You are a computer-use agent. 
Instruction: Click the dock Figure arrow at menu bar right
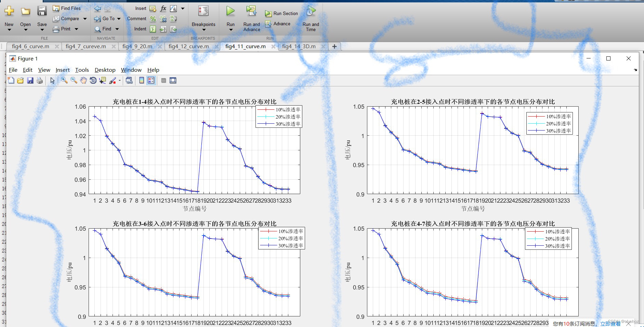click(x=635, y=70)
